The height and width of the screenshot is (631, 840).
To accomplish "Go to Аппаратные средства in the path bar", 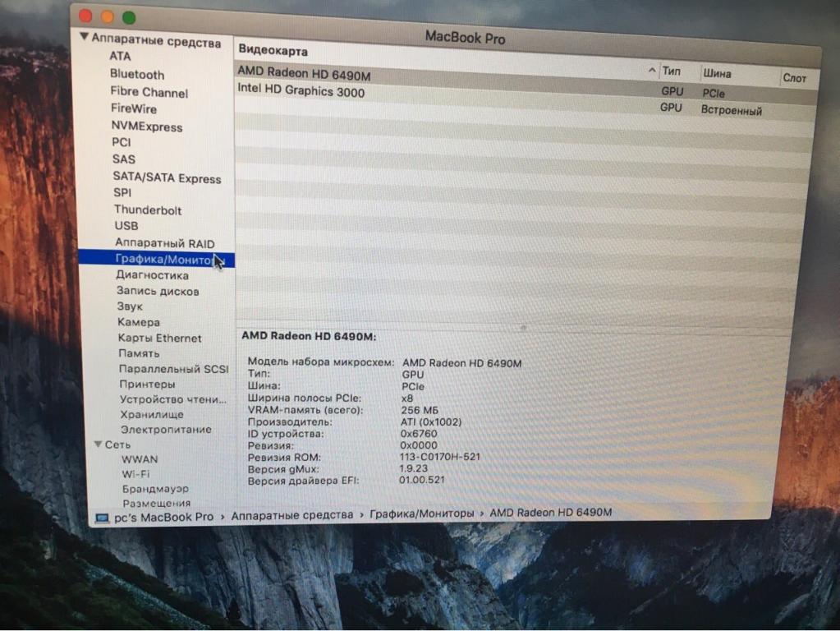I will [292, 514].
